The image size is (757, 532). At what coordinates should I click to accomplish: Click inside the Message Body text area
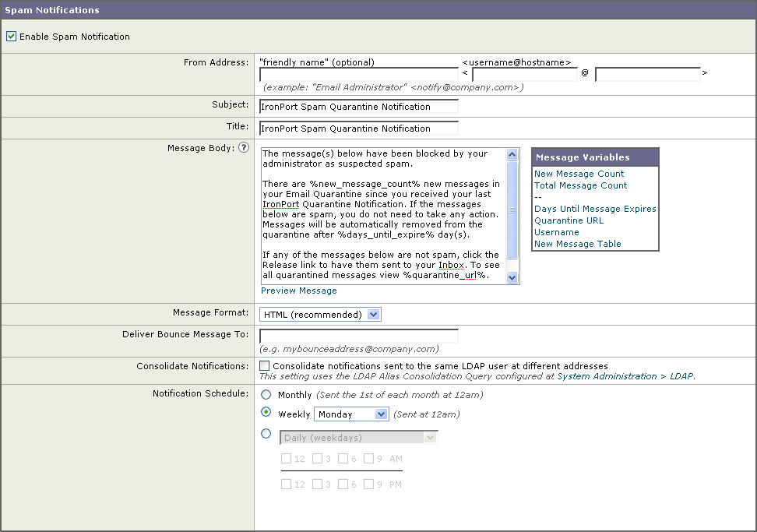click(x=383, y=216)
